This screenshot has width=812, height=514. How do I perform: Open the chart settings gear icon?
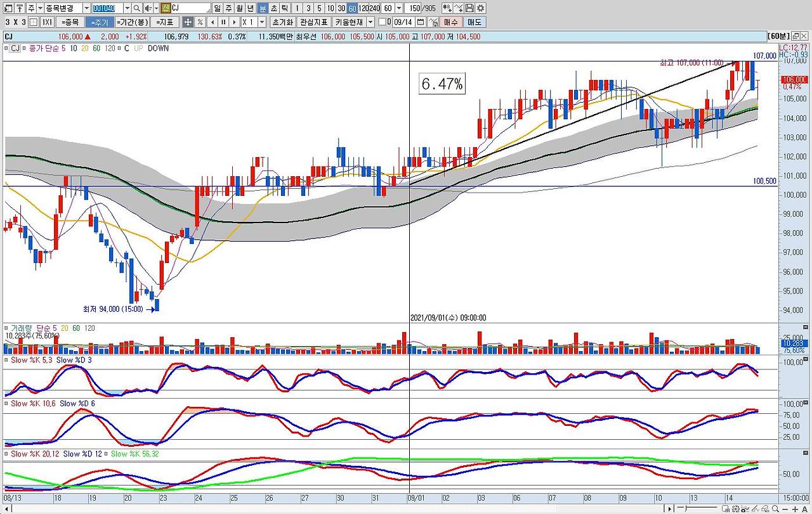[481, 8]
